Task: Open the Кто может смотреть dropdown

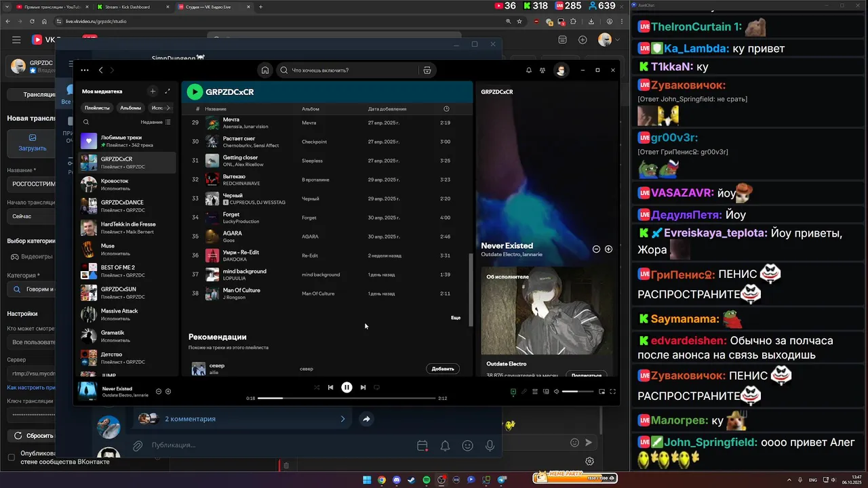Action: (x=33, y=342)
